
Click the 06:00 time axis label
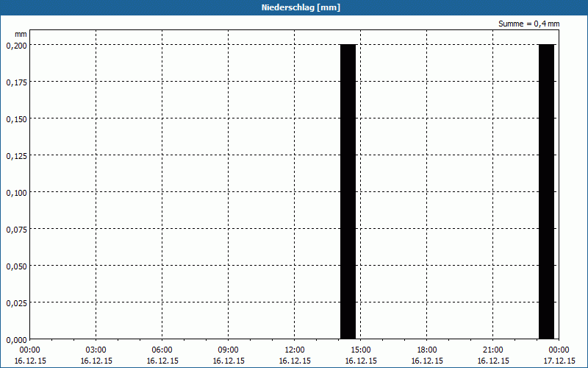click(x=162, y=350)
